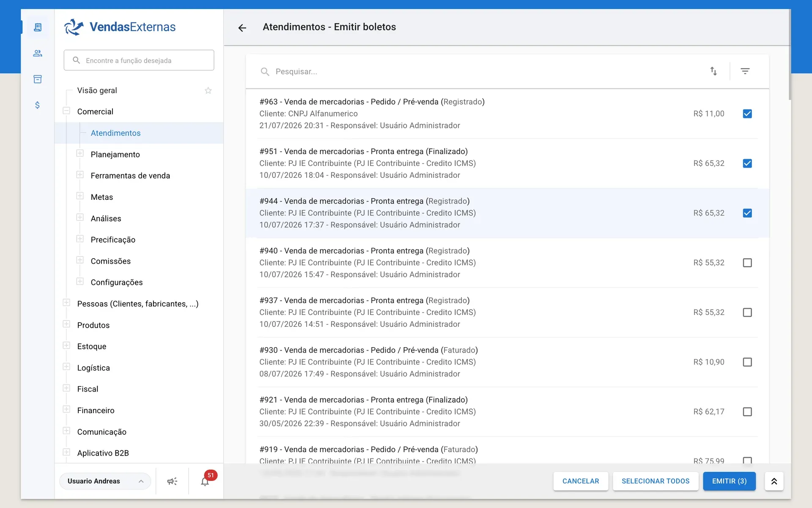Screen dimensions: 812x508
Task: Expand the Planejamento tree node
Action: (80, 154)
